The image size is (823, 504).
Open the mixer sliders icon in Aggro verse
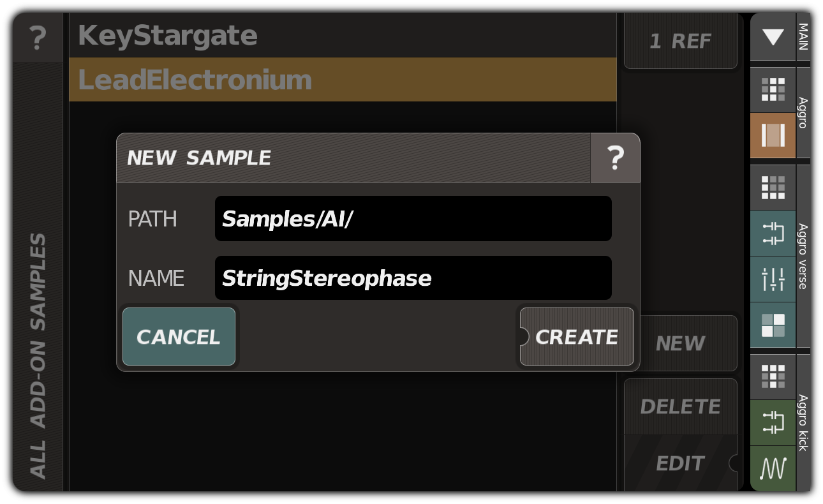coord(773,279)
